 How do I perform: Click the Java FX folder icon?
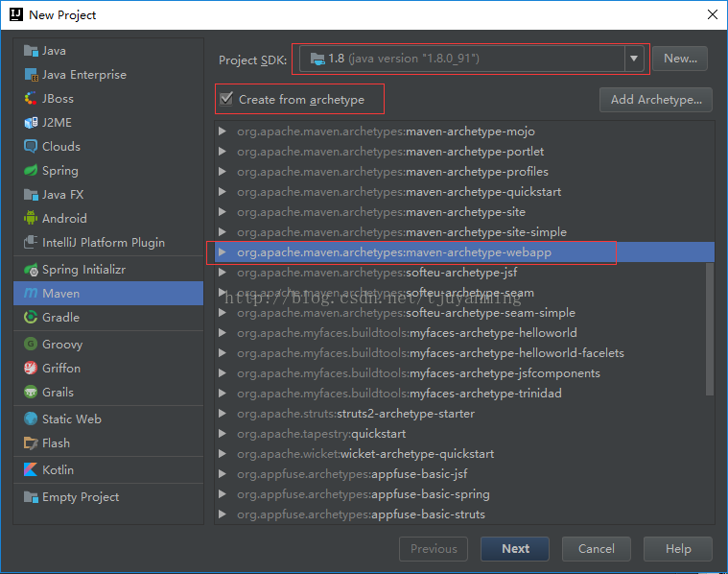pos(31,194)
